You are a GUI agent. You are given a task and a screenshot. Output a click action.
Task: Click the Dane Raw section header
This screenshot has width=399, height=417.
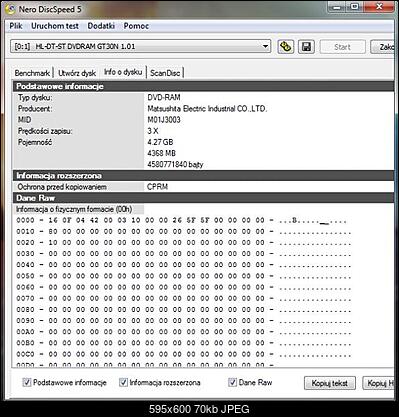(203, 198)
